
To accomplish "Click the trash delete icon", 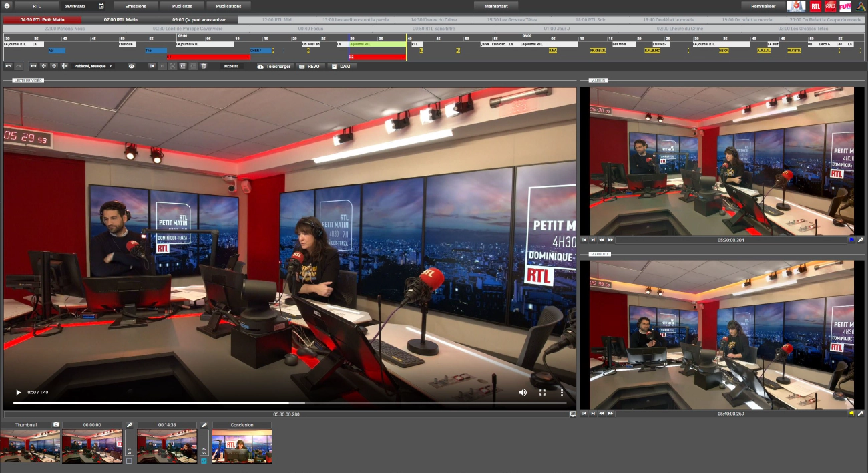I will (203, 66).
